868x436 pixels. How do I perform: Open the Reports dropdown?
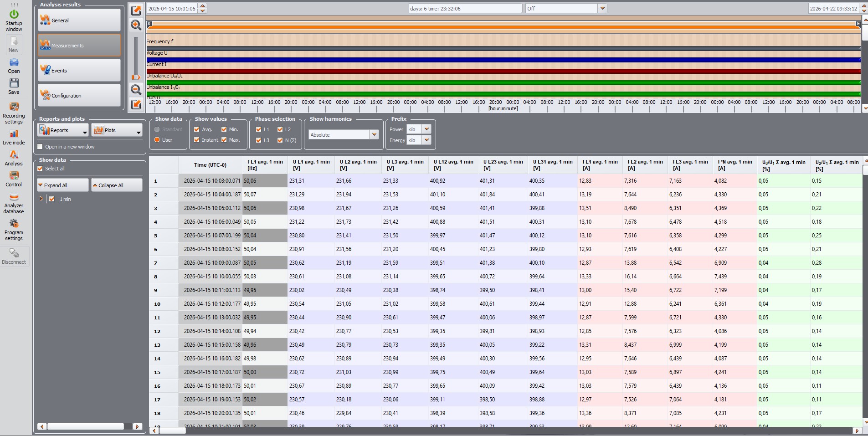(x=63, y=130)
